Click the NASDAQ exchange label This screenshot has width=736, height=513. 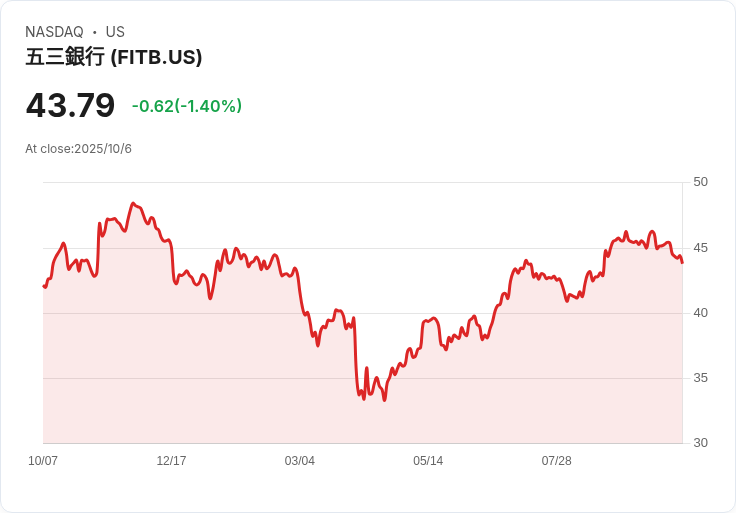click(54, 32)
